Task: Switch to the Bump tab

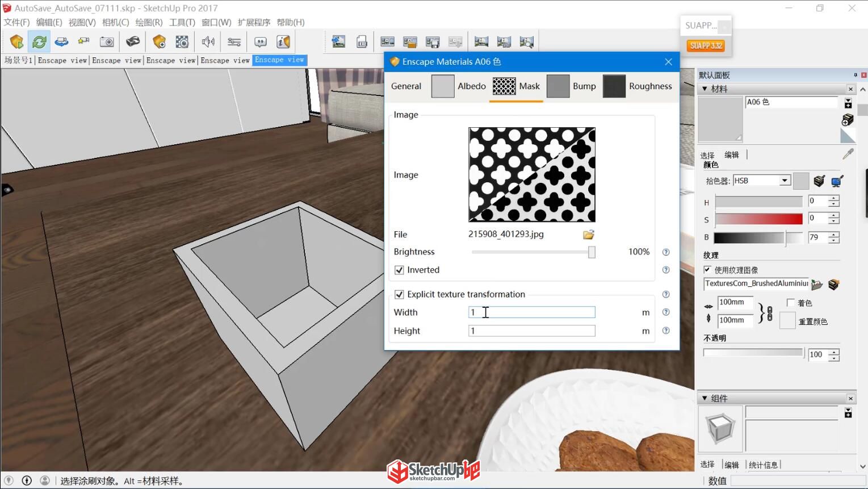Action: click(x=571, y=86)
